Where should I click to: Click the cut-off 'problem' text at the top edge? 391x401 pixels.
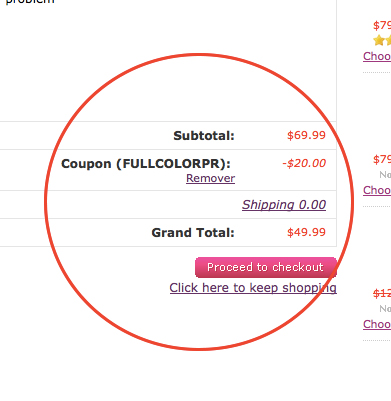point(30,2)
